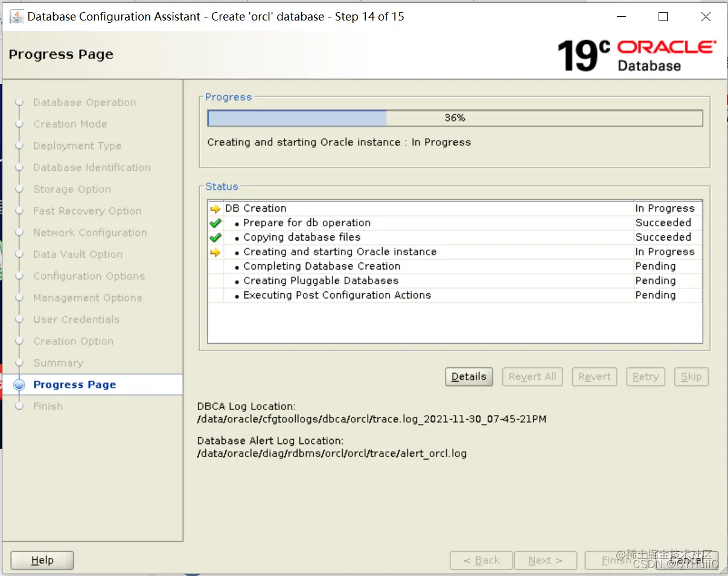728x576 pixels.
Task: Select Data Vault Option step in the sidebar
Action: tap(78, 255)
